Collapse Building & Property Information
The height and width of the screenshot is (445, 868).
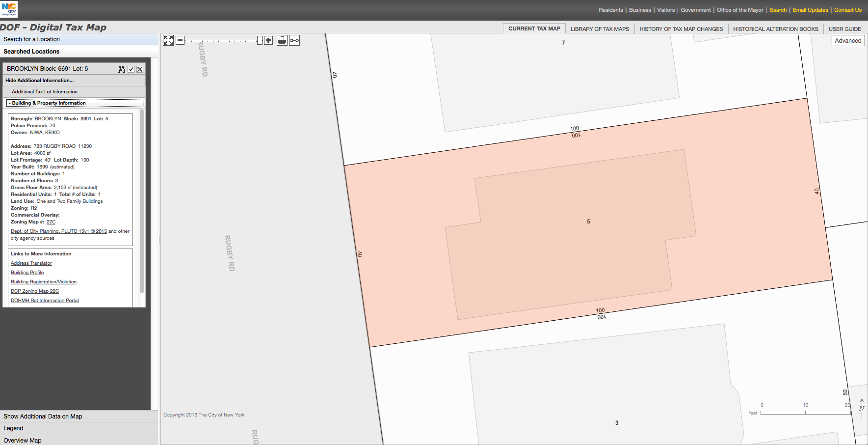49,103
